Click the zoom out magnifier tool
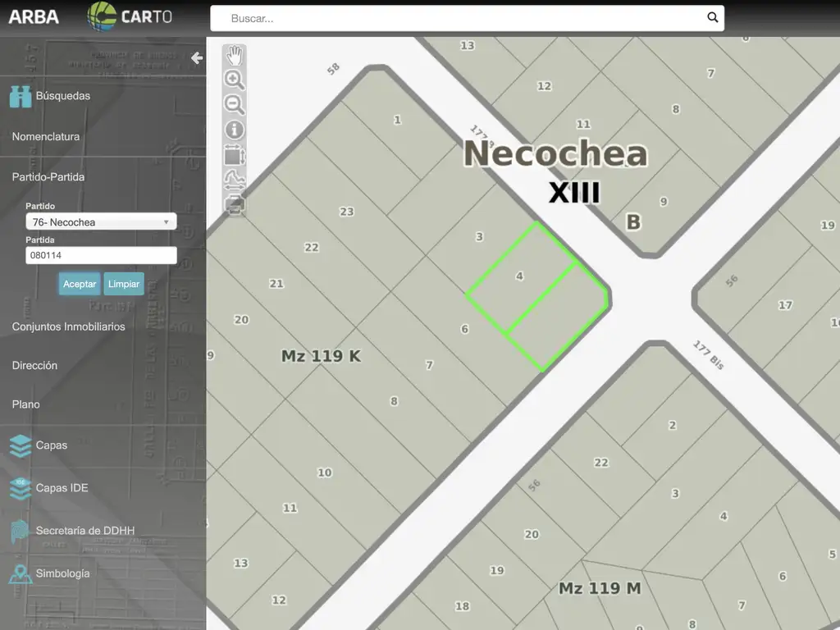840x630 pixels. click(235, 105)
